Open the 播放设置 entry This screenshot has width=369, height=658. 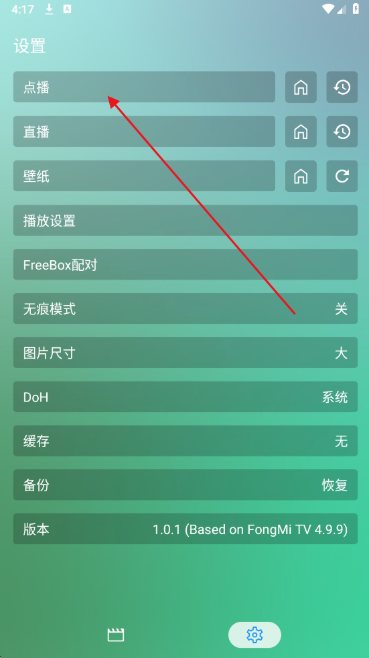185,220
